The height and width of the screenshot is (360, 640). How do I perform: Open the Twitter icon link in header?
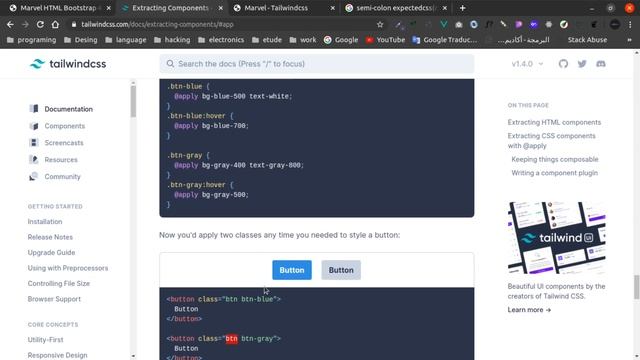(x=582, y=64)
